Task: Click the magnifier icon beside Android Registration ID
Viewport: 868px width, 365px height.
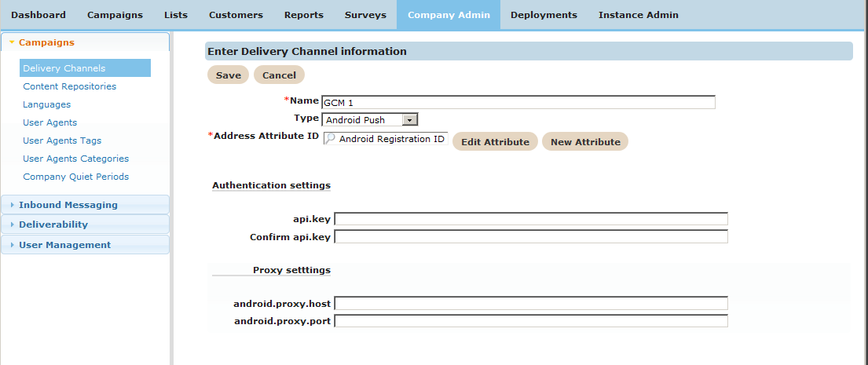Action: [330, 139]
